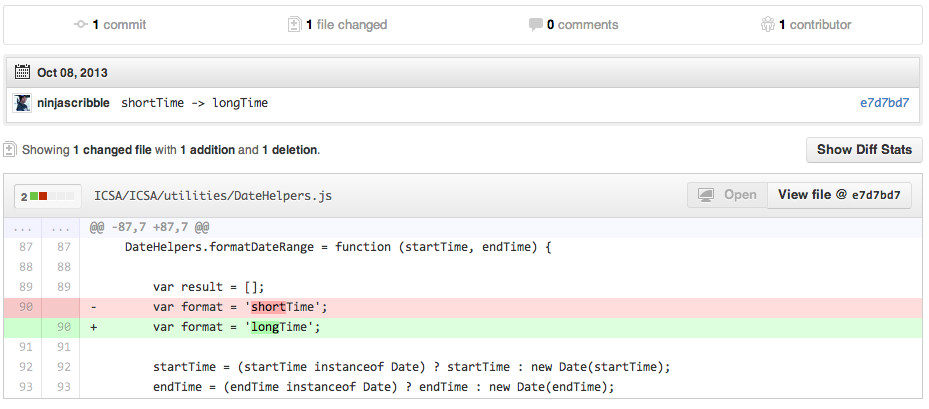Toggle Show Diff Stats

pos(864,150)
